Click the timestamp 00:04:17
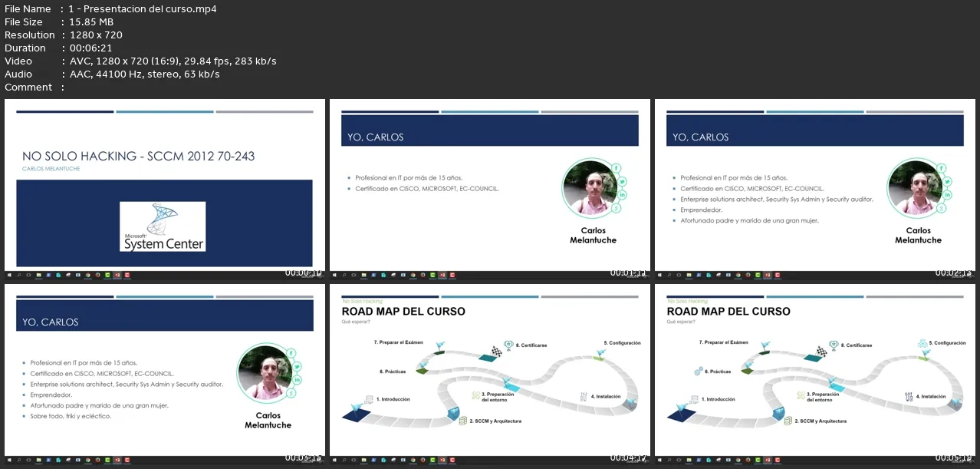Image resolution: width=980 pixels, height=469 pixels. click(x=629, y=457)
